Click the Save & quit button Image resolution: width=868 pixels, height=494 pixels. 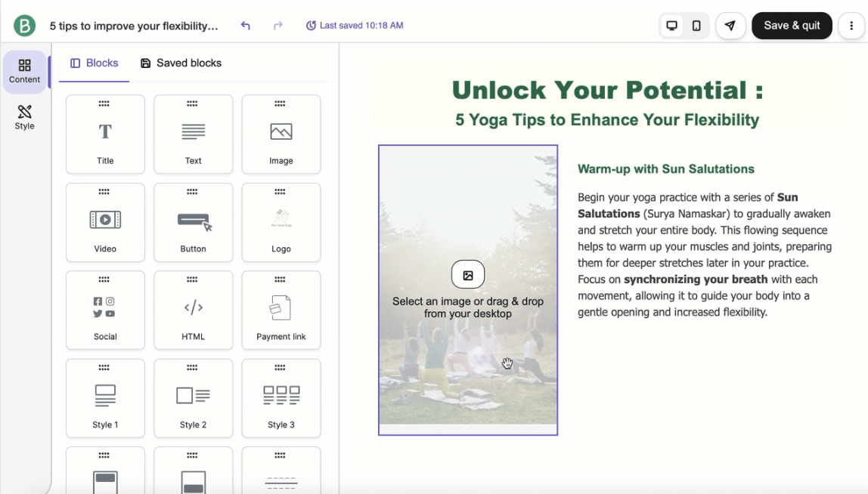pyautogui.click(x=792, y=26)
